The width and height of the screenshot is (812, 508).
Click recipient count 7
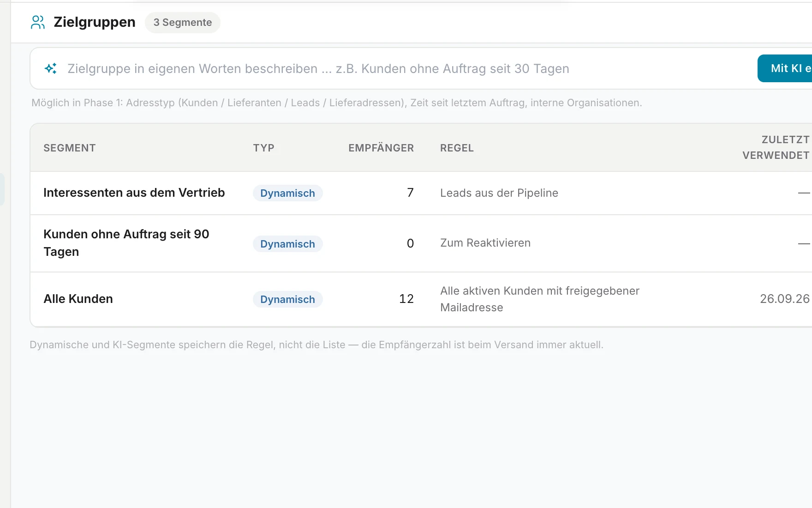click(x=410, y=193)
